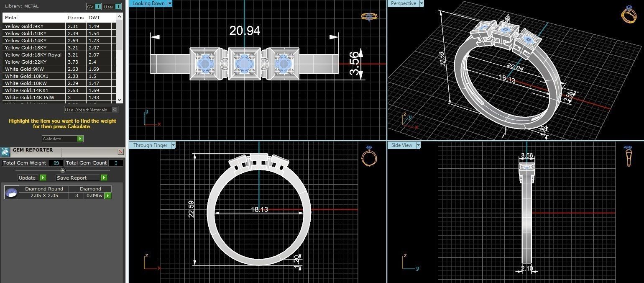The image size is (644, 283).
Task: Open the Perspective viewport dropdown arrow
Action: click(x=422, y=3)
